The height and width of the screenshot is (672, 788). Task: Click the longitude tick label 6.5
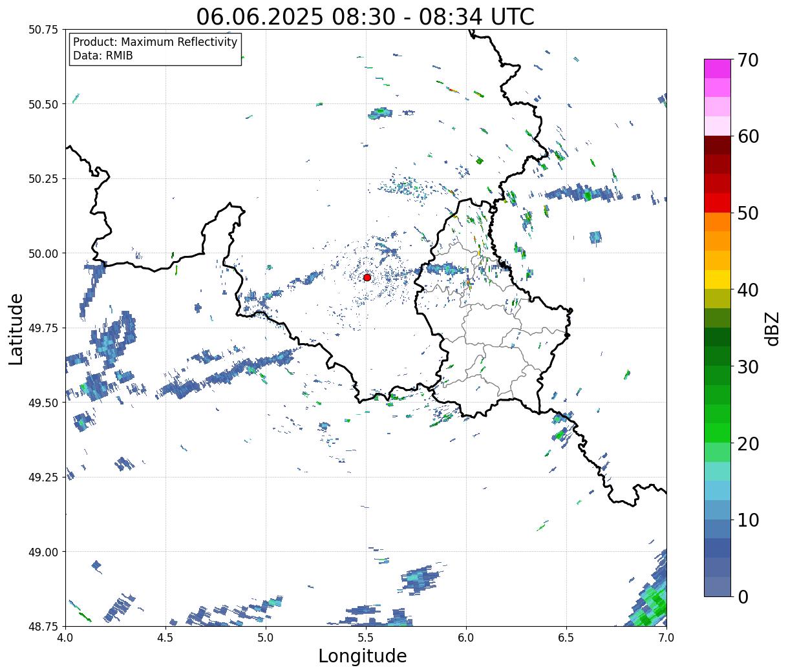pyautogui.click(x=566, y=638)
